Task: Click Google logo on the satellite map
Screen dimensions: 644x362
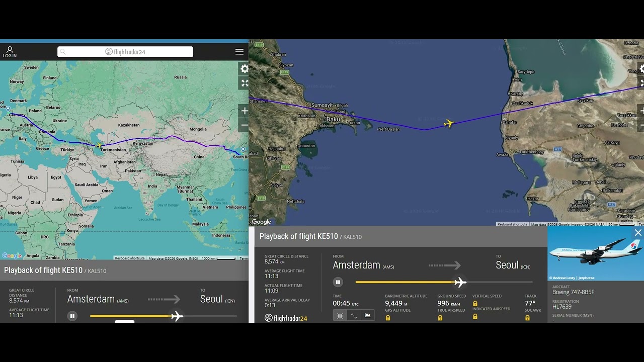Action: [x=261, y=222]
